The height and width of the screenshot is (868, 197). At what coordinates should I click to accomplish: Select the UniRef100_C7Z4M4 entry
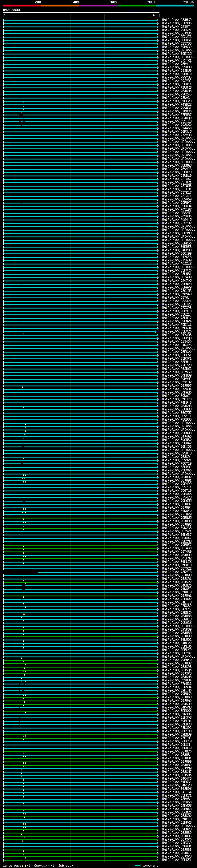coord(177,389)
